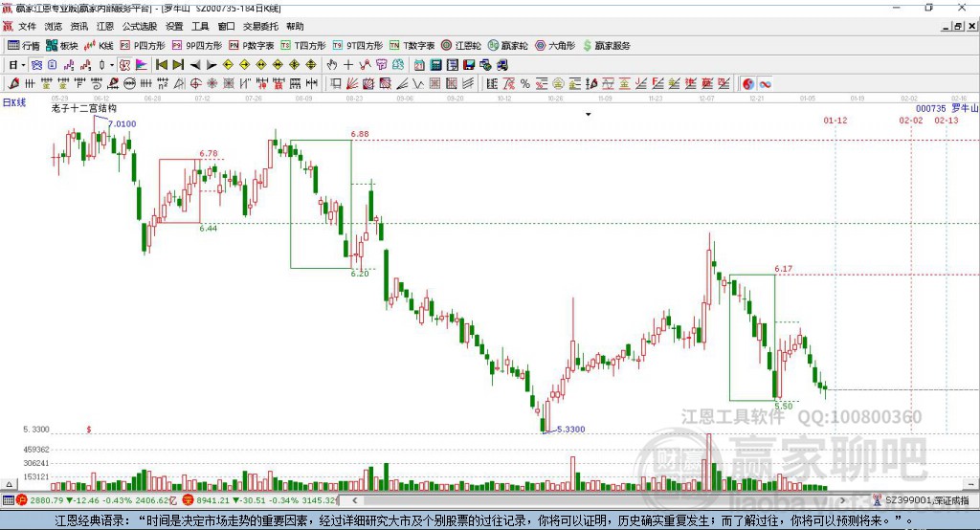
Task: Jump to last bar icon
Action: (x=178, y=65)
